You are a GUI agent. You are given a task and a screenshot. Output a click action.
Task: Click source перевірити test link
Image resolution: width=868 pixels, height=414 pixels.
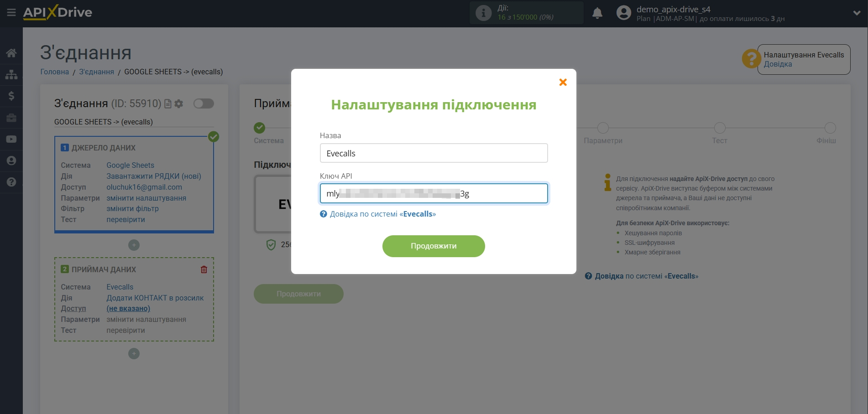point(125,219)
